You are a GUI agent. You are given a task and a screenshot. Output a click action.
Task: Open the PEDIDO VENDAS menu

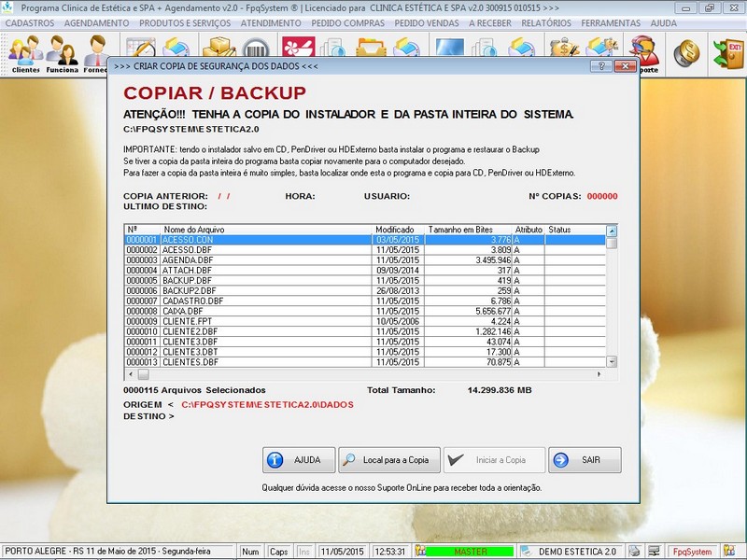427,22
